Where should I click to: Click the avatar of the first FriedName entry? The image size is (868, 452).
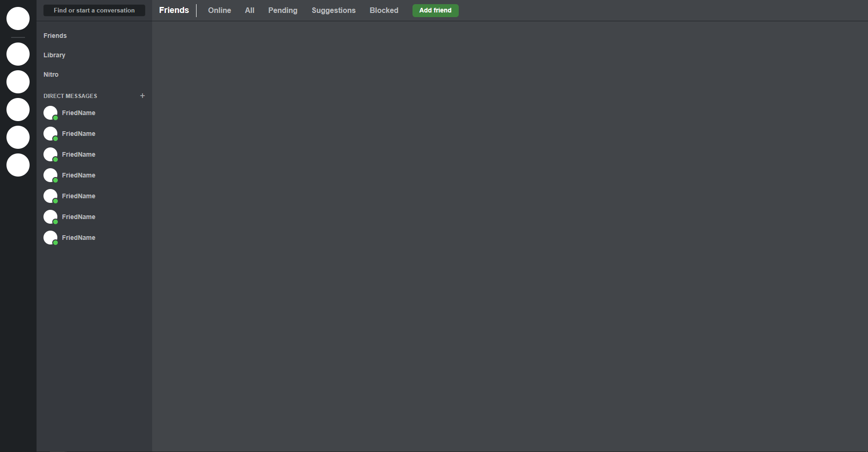point(50,113)
